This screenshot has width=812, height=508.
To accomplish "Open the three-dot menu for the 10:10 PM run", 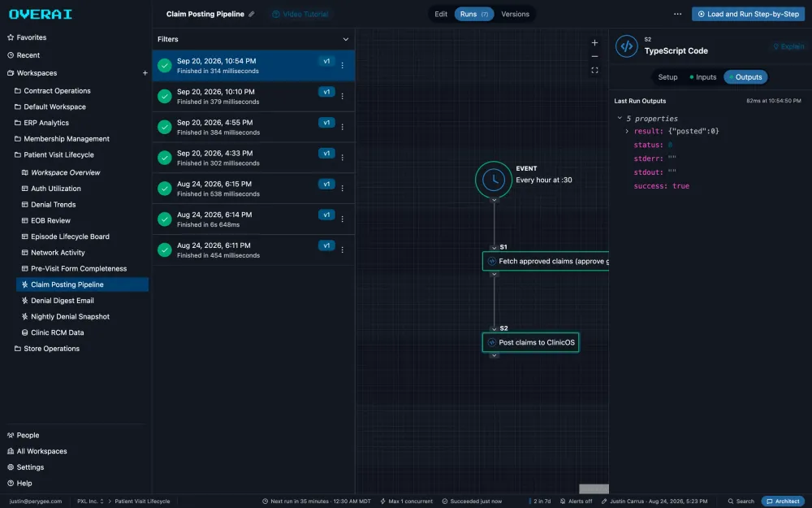I will click(x=343, y=96).
